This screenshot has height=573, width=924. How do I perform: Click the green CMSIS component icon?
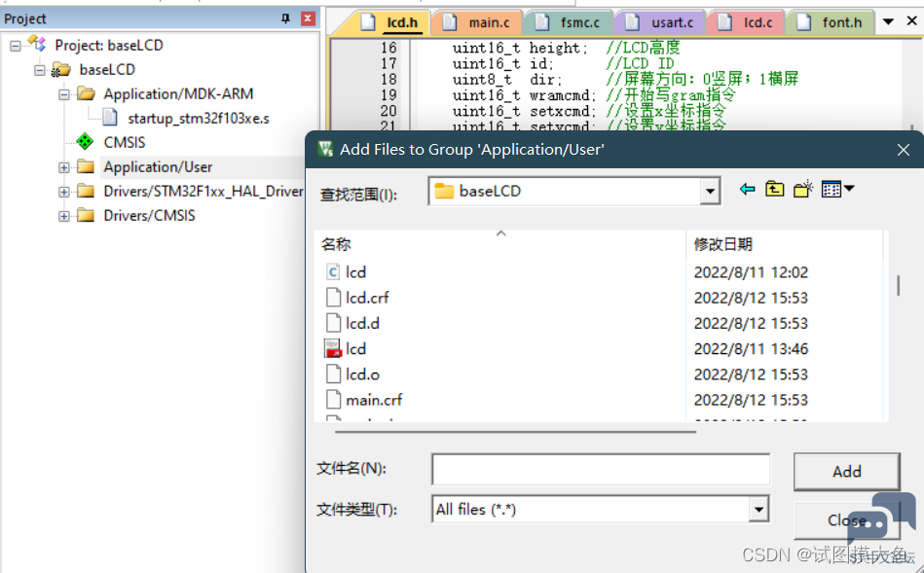pos(86,142)
